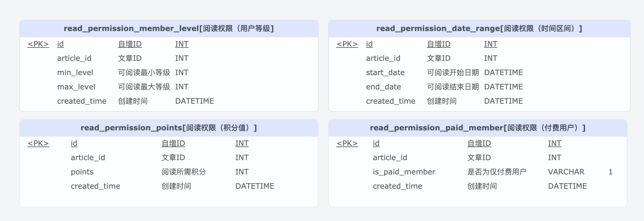Image resolution: width=644 pixels, height=221 pixels.
Task: Click the PK marker in points table
Action: (x=38, y=143)
